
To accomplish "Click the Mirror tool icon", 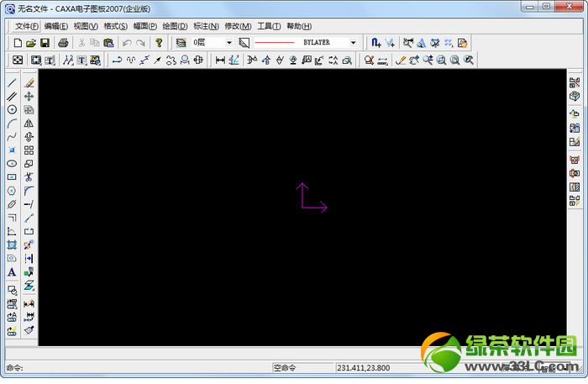I will (x=29, y=123).
